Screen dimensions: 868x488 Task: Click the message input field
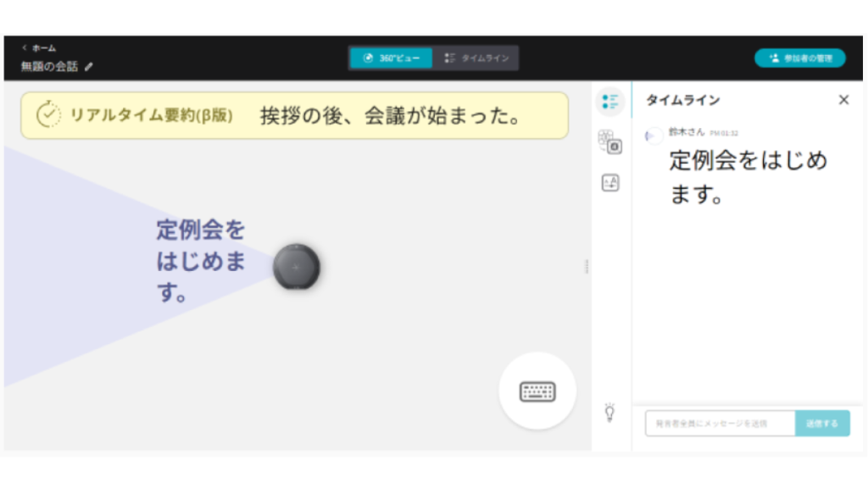point(720,424)
